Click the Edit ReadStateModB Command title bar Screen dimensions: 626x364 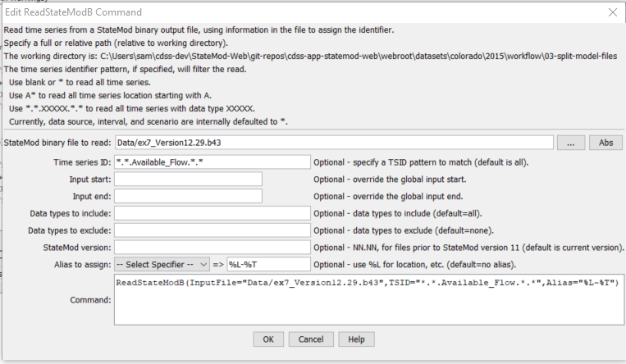[x=246, y=11]
